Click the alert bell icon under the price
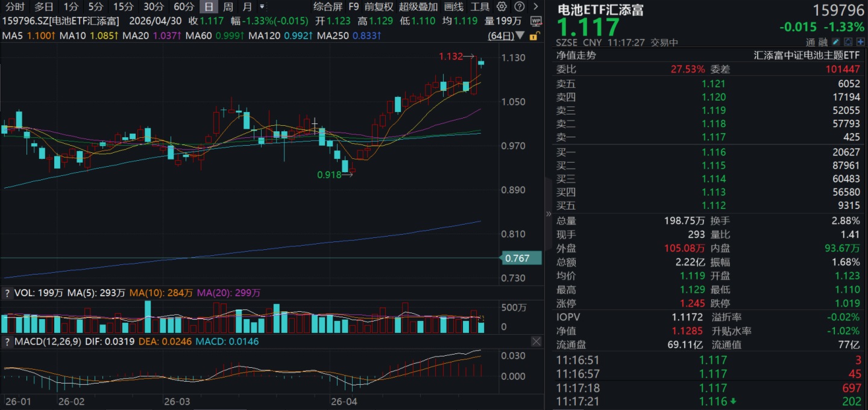This screenshot has width=868, height=410. click(x=848, y=42)
